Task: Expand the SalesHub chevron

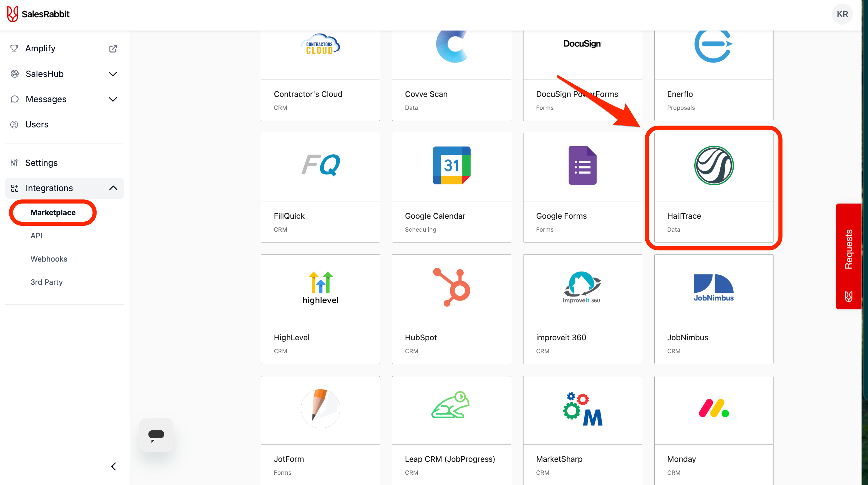Action: point(113,74)
